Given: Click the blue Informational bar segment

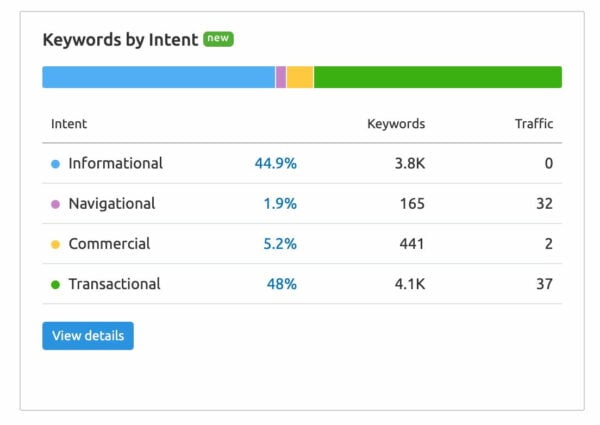Looking at the screenshot, I should click(158, 77).
